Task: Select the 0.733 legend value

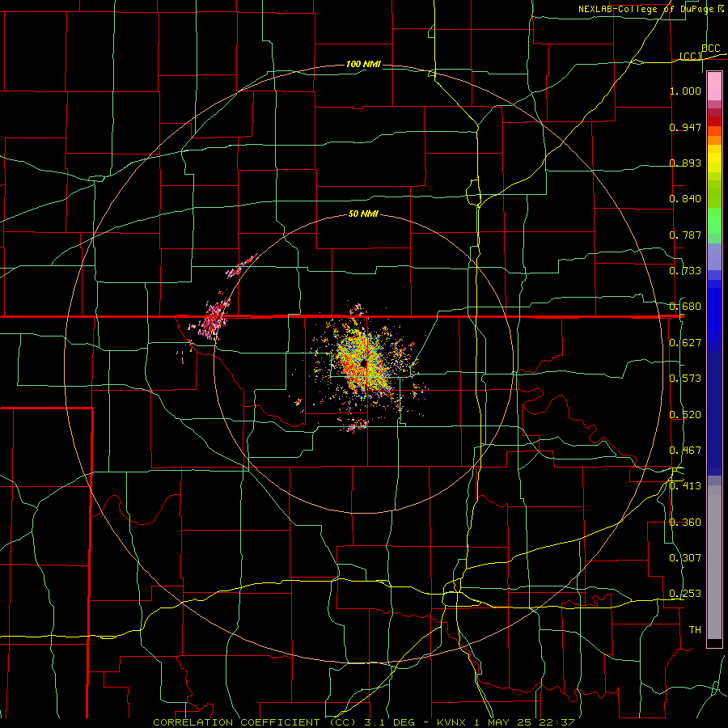Action: [685, 271]
